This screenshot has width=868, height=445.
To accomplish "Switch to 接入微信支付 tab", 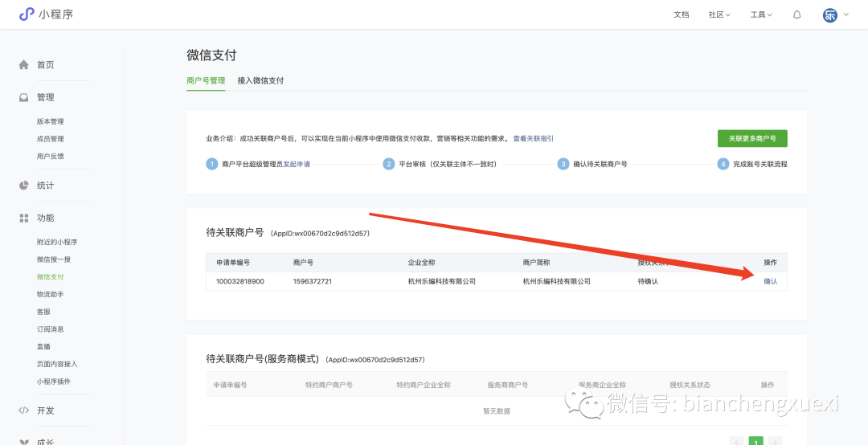I will coord(260,80).
